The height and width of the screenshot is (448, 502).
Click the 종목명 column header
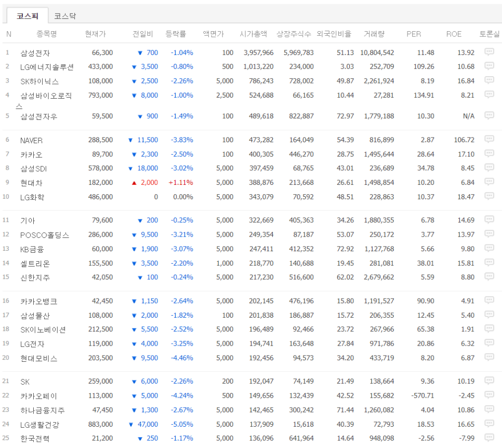click(x=47, y=34)
